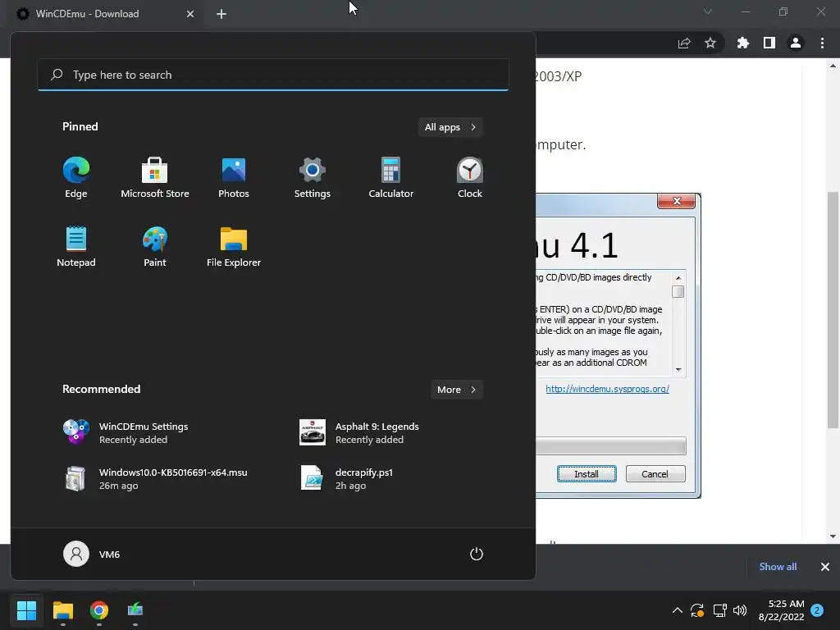
Task: Open File Explorer in pinned apps
Action: [x=234, y=246]
